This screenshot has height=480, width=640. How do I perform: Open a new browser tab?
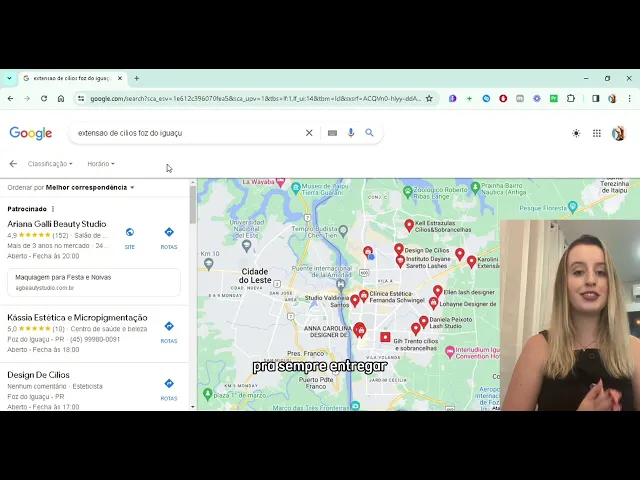tap(137, 78)
